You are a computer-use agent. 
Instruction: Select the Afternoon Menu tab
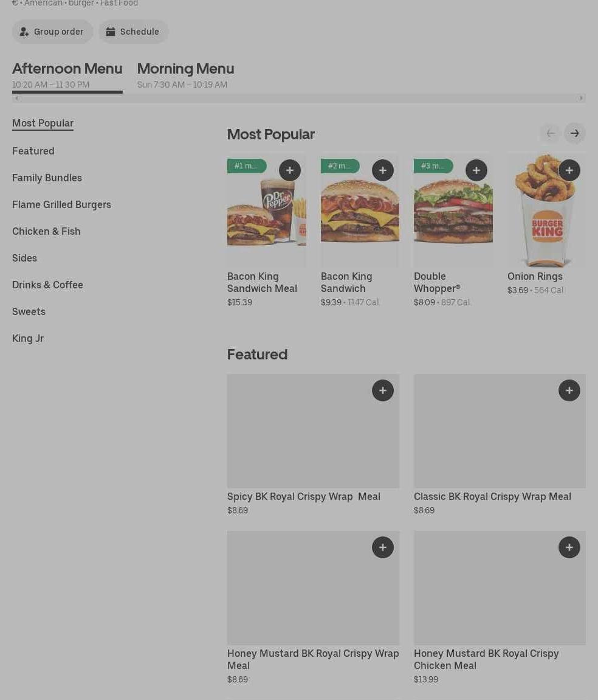pos(67,75)
